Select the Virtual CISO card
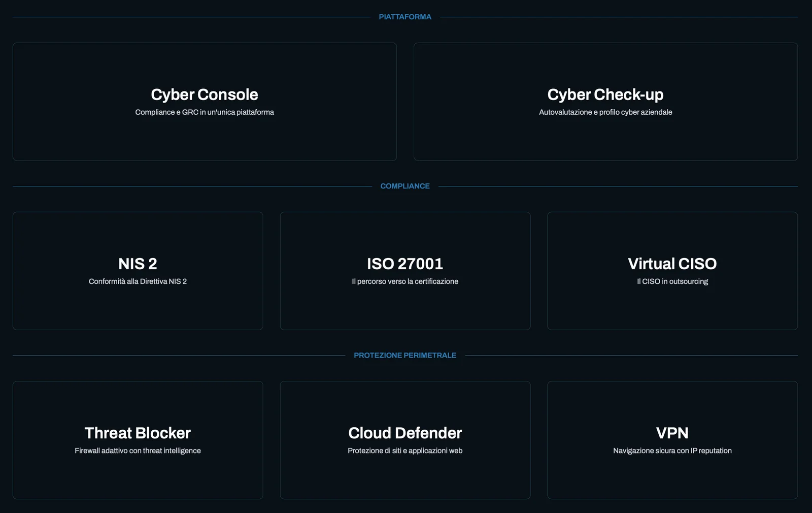 pos(672,271)
